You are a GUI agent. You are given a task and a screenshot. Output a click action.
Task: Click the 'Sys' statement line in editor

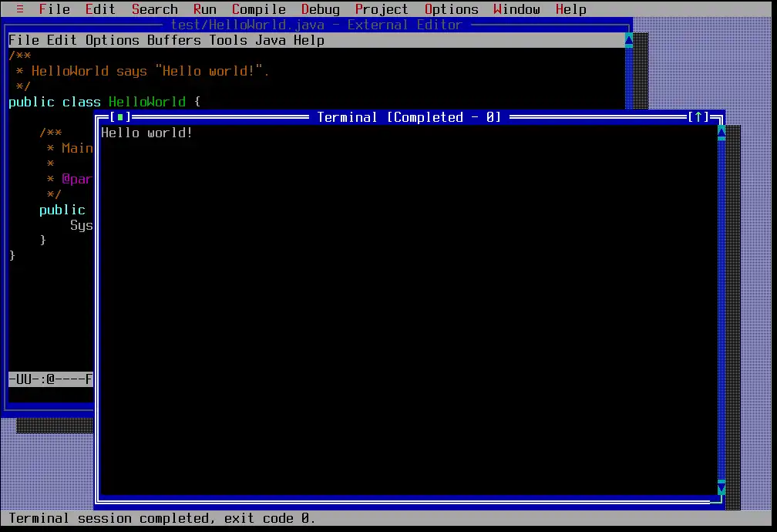pyautogui.click(x=81, y=225)
